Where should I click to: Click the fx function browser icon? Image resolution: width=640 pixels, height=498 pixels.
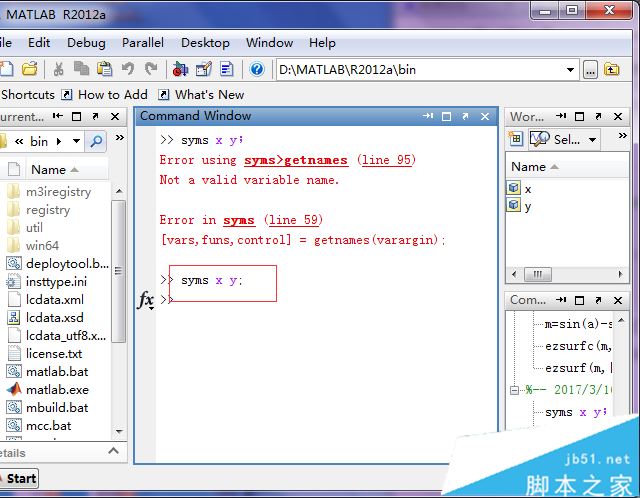click(x=146, y=300)
